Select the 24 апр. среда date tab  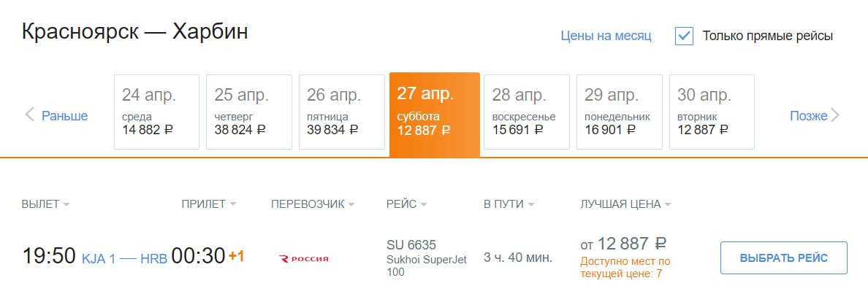pos(156,112)
